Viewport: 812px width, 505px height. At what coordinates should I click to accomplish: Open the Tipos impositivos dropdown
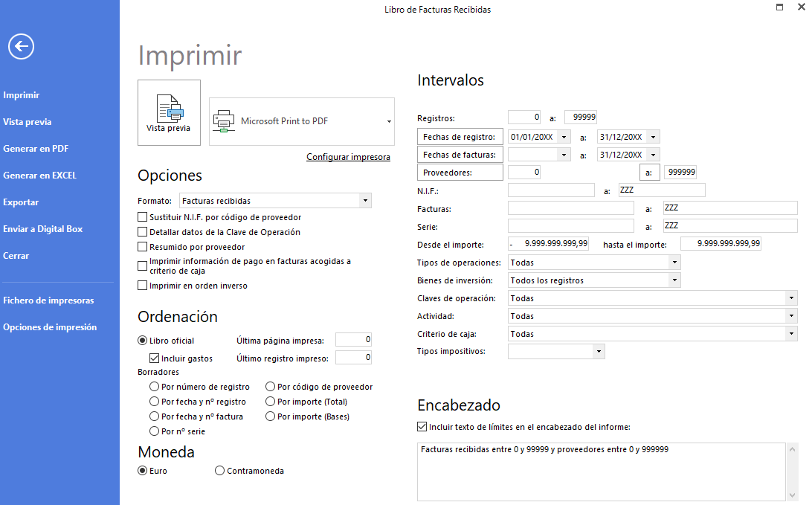point(599,352)
